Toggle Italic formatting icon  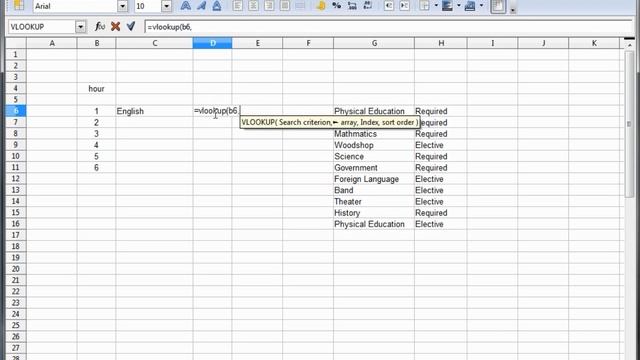[x=201, y=6]
